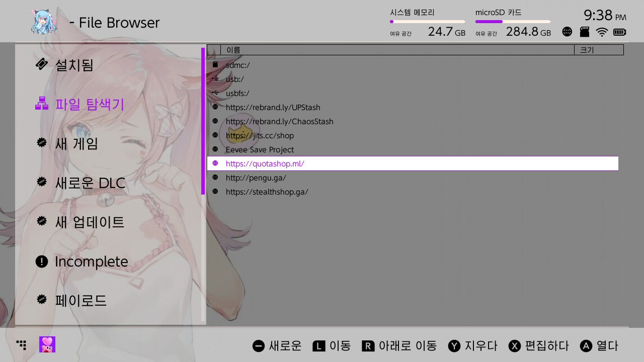Viewport: 644px width, 362px height.
Task: Click the A 열다 open button
Action: tap(599, 346)
